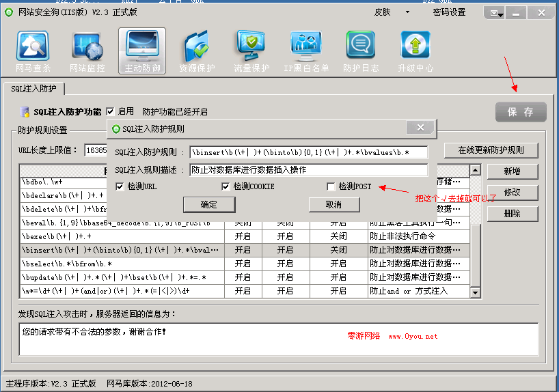Close the SQL注入防护规则 dialog
The image size is (559, 392).
point(420,128)
